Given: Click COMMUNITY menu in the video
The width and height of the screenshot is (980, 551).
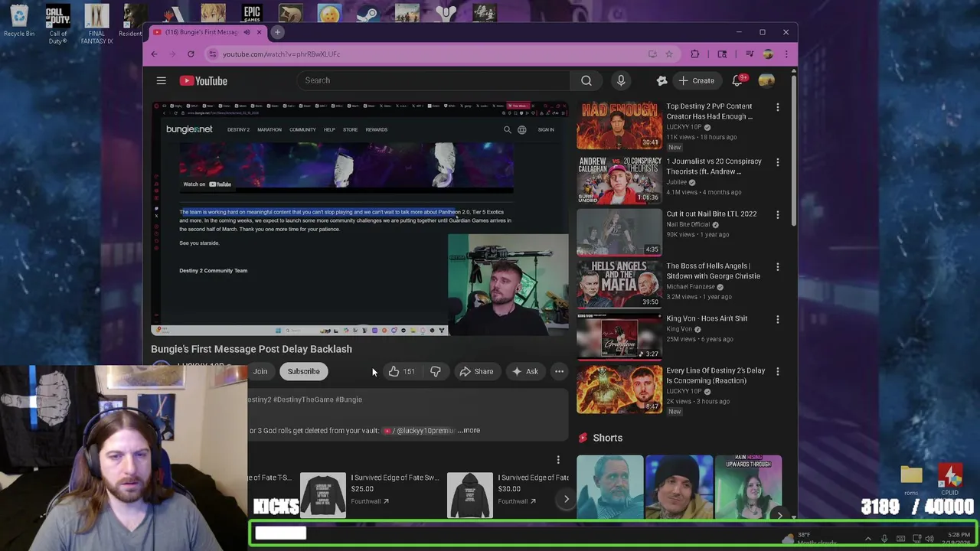Looking at the screenshot, I should 302,129.
